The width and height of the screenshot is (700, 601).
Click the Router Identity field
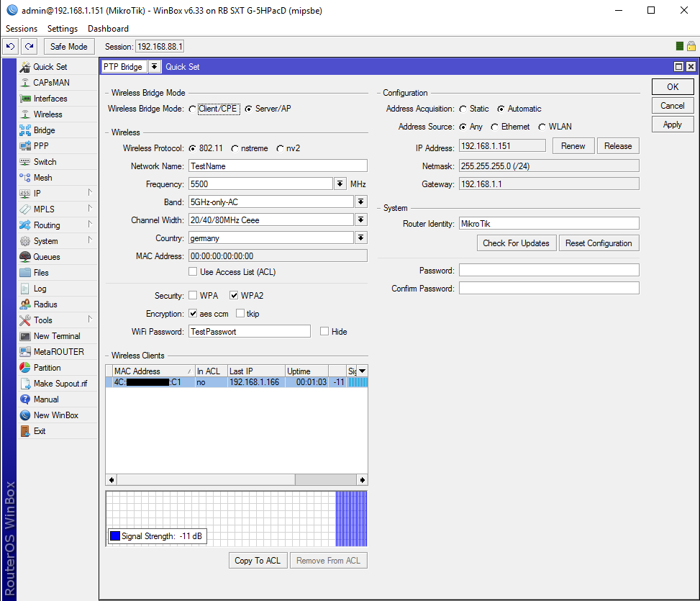[549, 224]
